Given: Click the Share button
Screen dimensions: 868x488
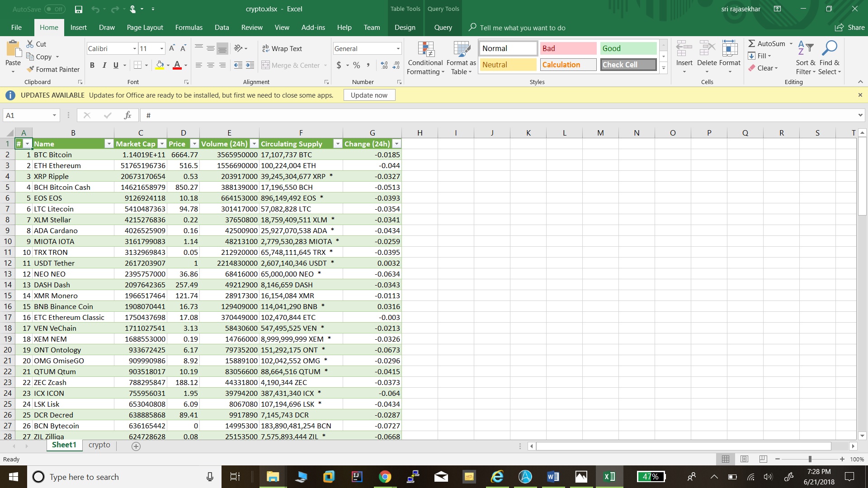Looking at the screenshot, I should click(850, 28).
